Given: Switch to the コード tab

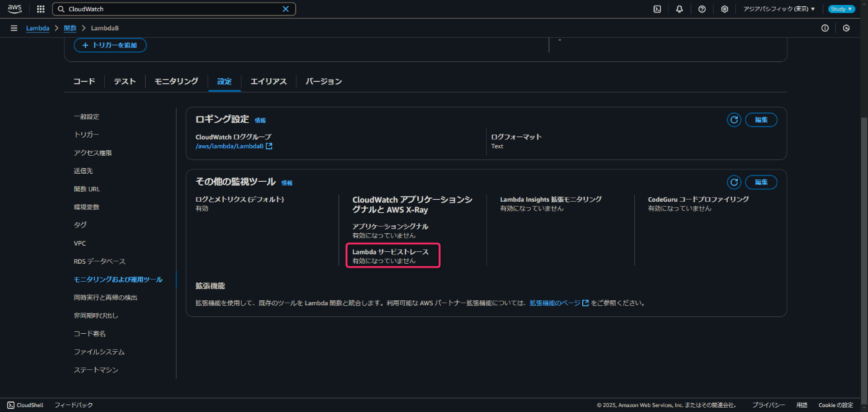Looking at the screenshot, I should coord(84,81).
